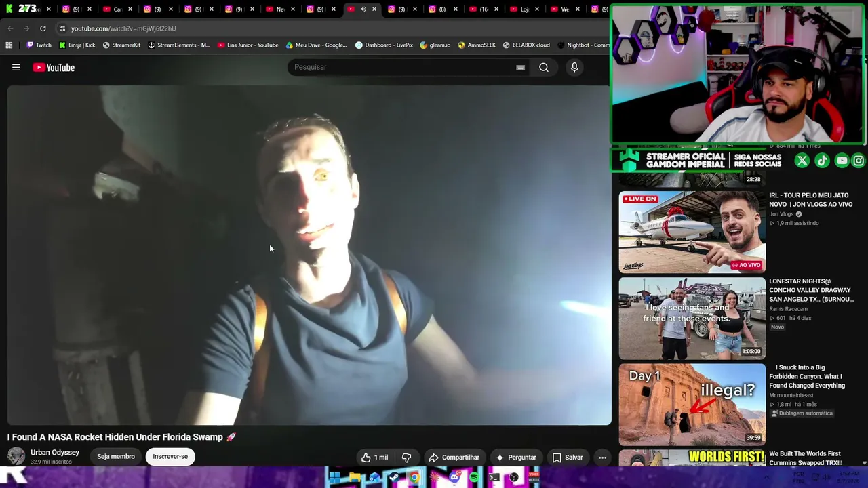This screenshot has width=868, height=488.
Task: Open the StreamerKit bookmark
Action: pyautogui.click(x=121, y=45)
